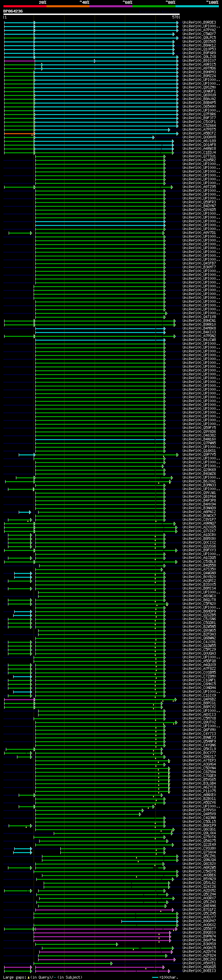
Task: Open hit UniRef100_A7PYA2
Action: (x=199, y=30)
